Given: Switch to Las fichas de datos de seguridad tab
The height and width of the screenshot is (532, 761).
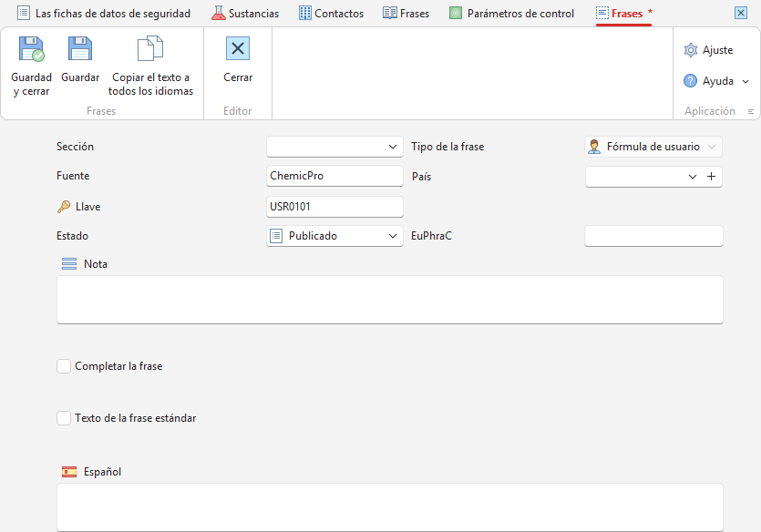Looking at the screenshot, I should click(104, 14).
